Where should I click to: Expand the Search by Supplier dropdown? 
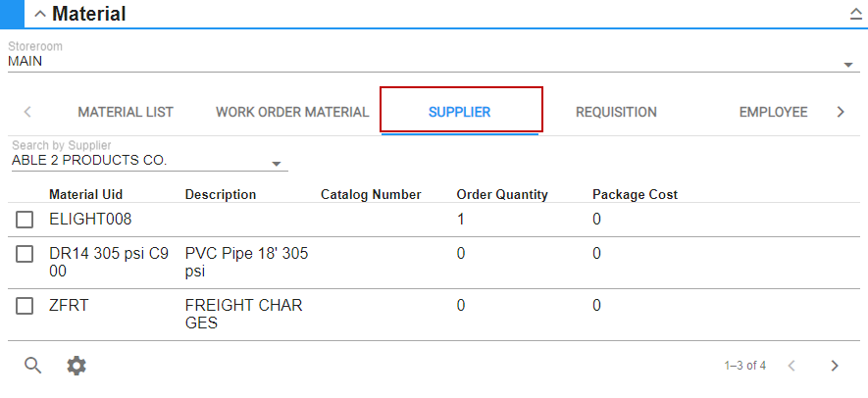[277, 164]
